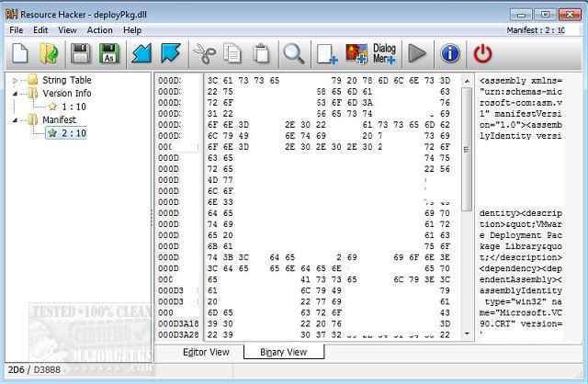Click the export arrow pointing up-left
The image size is (588, 384).
click(x=171, y=53)
